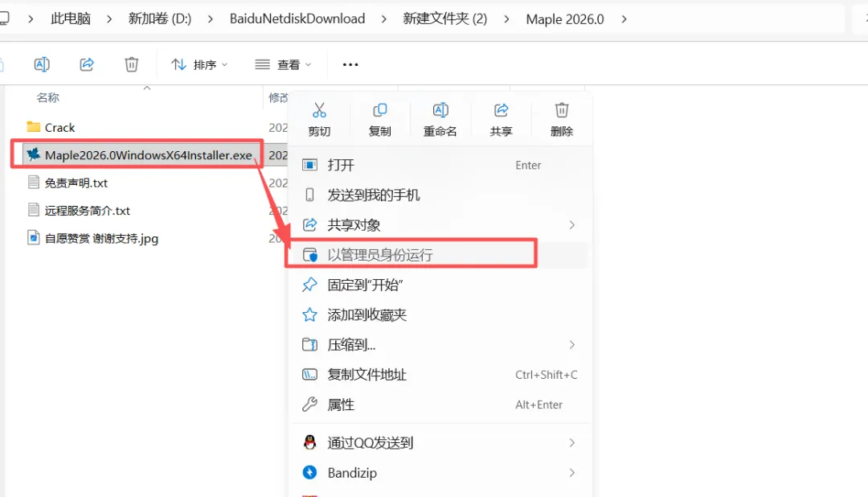The width and height of the screenshot is (868, 497).
Task: Open the 排序 sort dropdown
Action: point(200,65)
